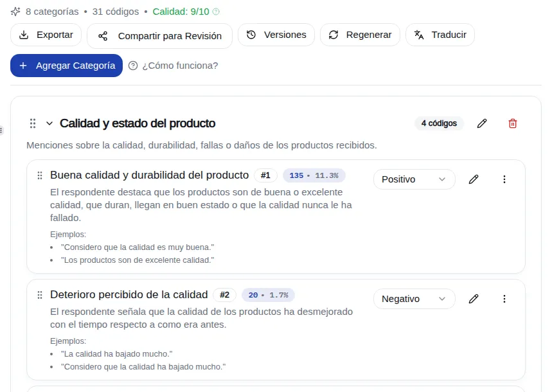Click the help icon next to Calidad 9/10
The image size is (552, 392).
coord(216,12)
